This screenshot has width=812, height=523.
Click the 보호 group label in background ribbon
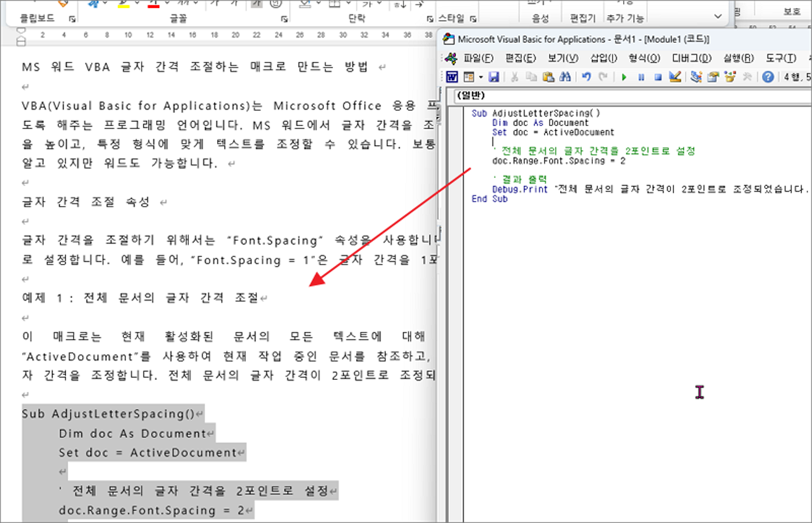pyautogui.click(x=791, y=12)
